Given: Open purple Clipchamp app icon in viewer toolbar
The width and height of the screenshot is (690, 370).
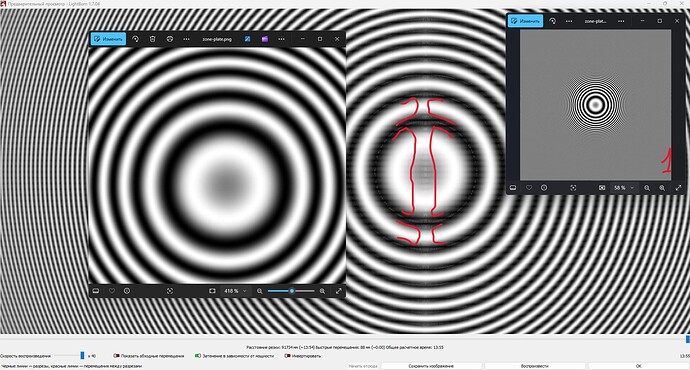Looking at the screenshot, I should coord(264,39).
